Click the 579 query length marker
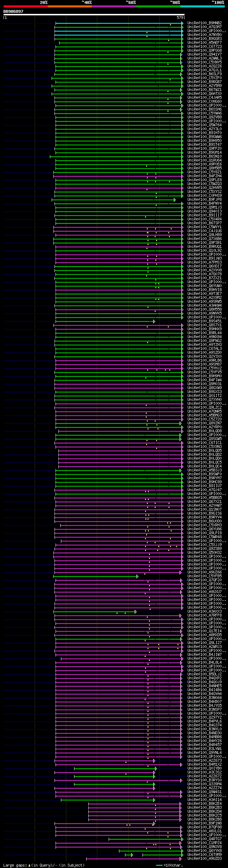This screenshot has height=868, width=228. (180, 17)
